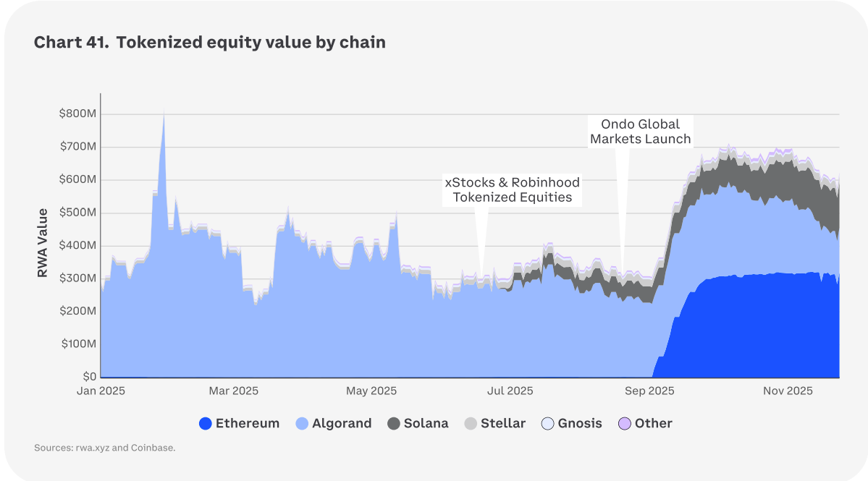Click the Jan 2025 x-axis label

coord(101,391)
